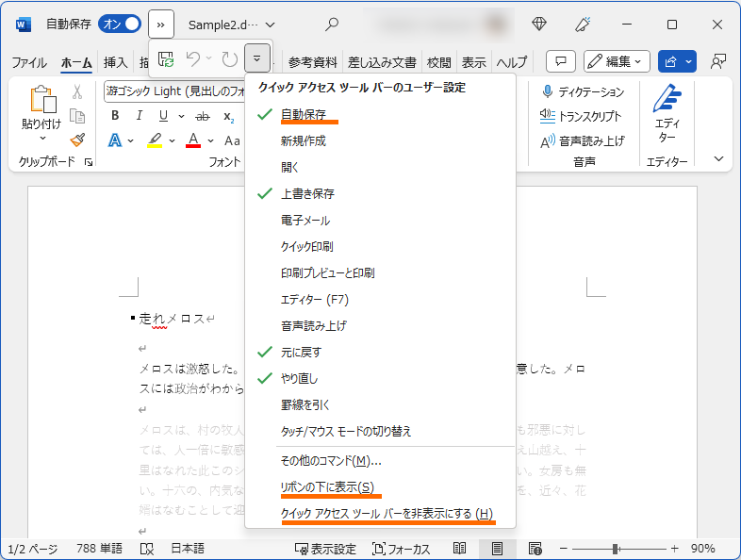Open the 編集 mode dropdown button
The width and height of the screenshot is (741, 560).
(617, 61)
